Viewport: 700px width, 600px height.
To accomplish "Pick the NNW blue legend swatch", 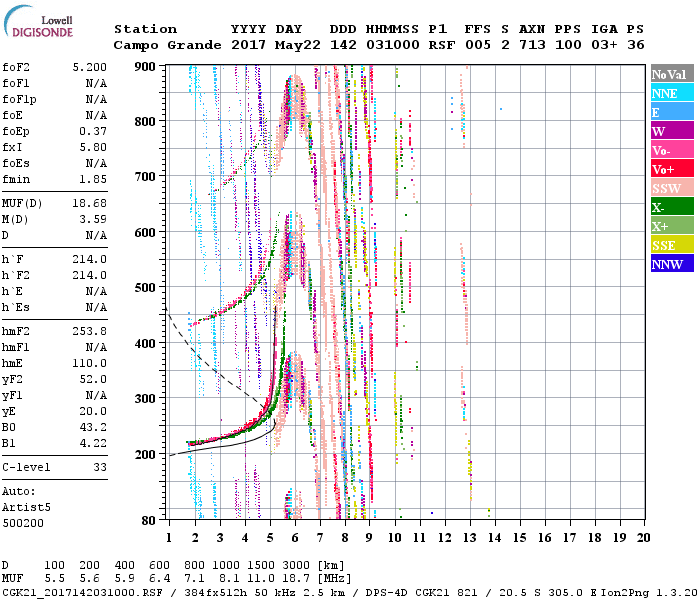I will [x=671, y=264].
